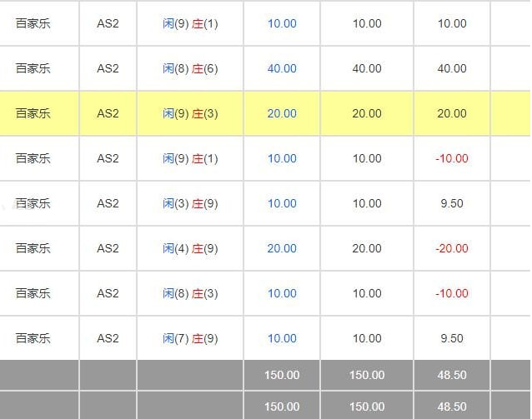Viewport: 532px width, 419px height.
Task: Click the blue 40.00 bet amount
Action: tap(282, 68)
